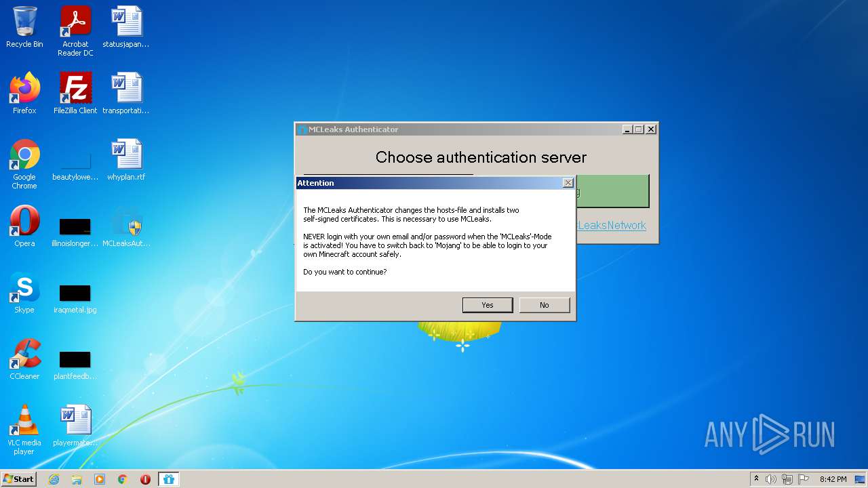Viewport: 868px width, 488px height.
Task: Select the iraqmetal.jpg file
Action: (x=75, y=297)
